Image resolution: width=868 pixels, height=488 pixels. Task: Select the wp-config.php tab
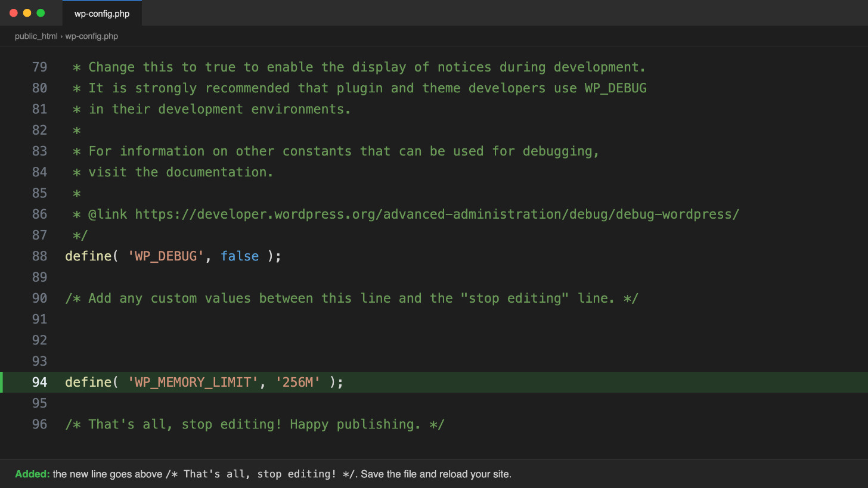(102, 13)
